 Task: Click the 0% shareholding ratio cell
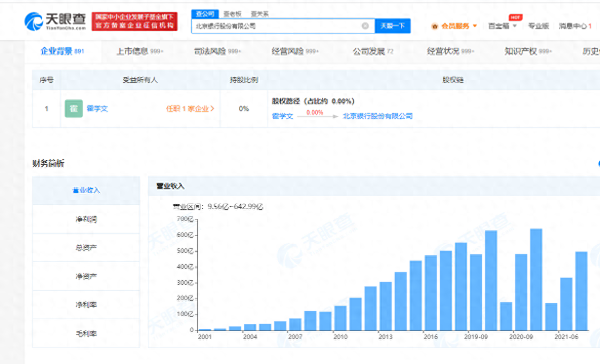point(243,108)
